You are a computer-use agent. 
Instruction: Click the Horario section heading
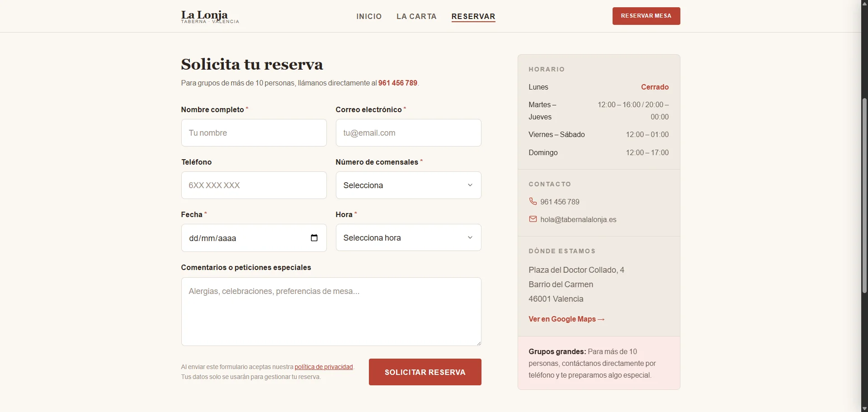coord(547,69)
